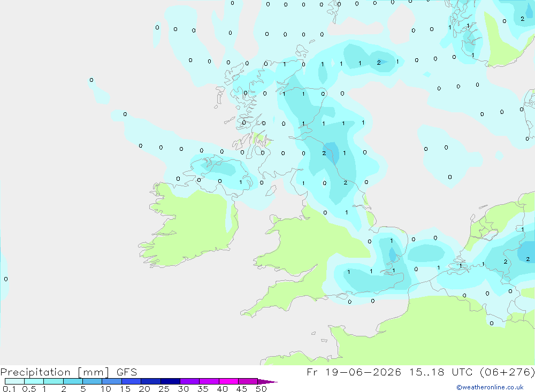The height and width of the screenshot is (392, 535).
Task: Pick the 5–10 mm legend color swatch
Action: tap(92, 381)
